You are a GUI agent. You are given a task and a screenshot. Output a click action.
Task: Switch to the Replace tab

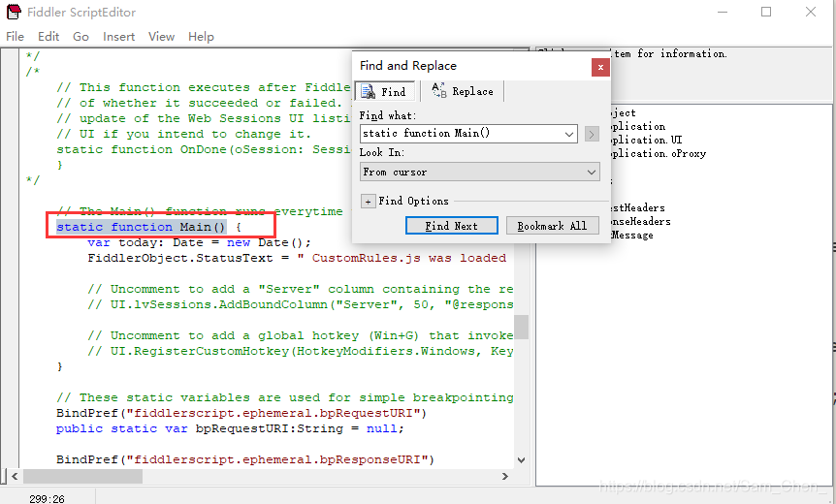point(463,92)
